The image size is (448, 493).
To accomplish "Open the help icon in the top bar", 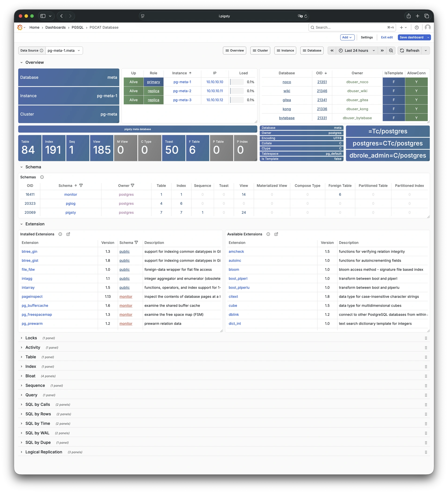I will click(x=417, y=27).
